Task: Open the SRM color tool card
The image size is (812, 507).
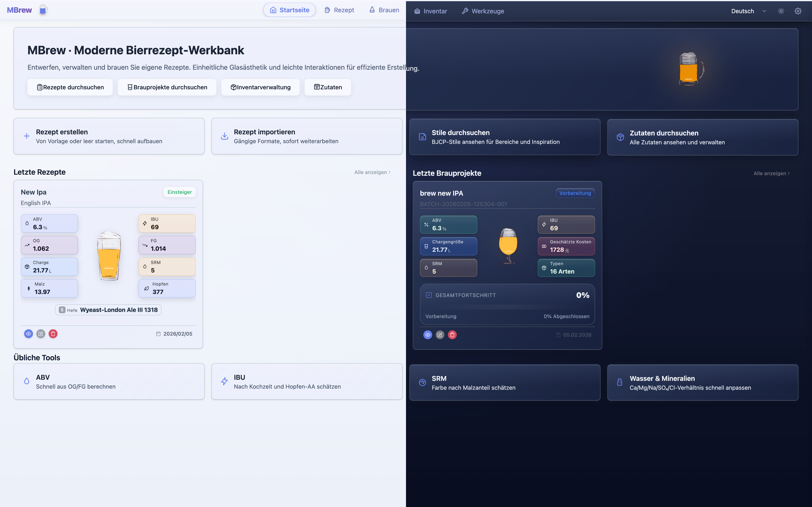Action: 505,383
